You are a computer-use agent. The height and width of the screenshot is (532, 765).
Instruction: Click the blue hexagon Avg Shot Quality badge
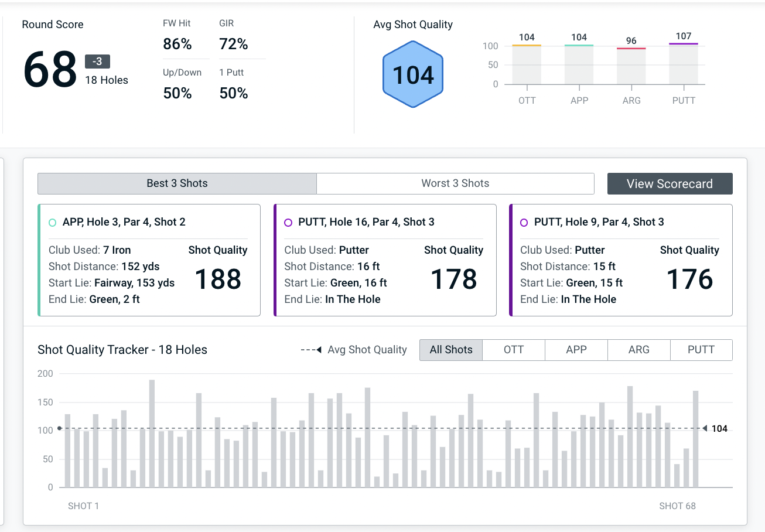(413, 74)
